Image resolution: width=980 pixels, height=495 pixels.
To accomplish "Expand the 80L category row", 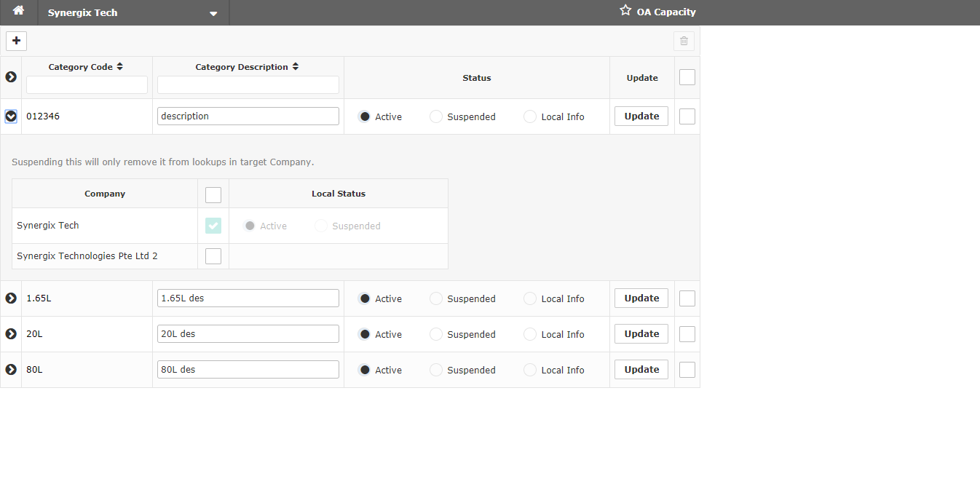I will pos(10,369).
